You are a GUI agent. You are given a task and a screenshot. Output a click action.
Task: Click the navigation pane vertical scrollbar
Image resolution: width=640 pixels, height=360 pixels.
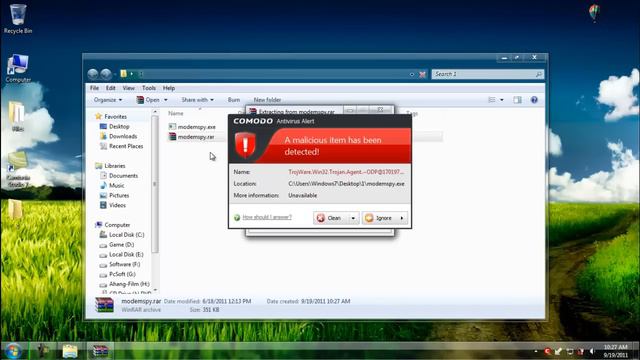pos(155,184)
